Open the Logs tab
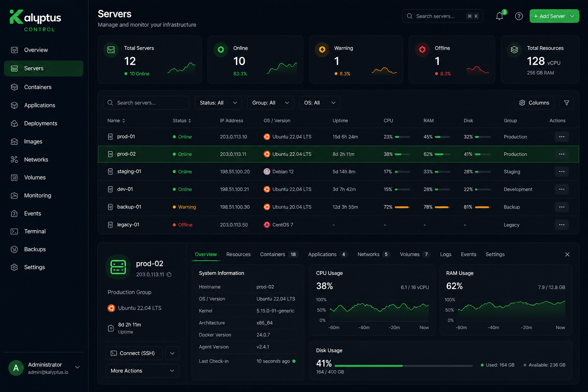This screenshot has height=392, width=588. click(446, 254)
